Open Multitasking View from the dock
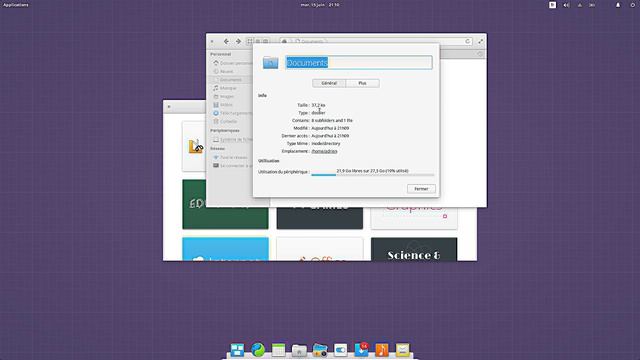 point(237,350)
